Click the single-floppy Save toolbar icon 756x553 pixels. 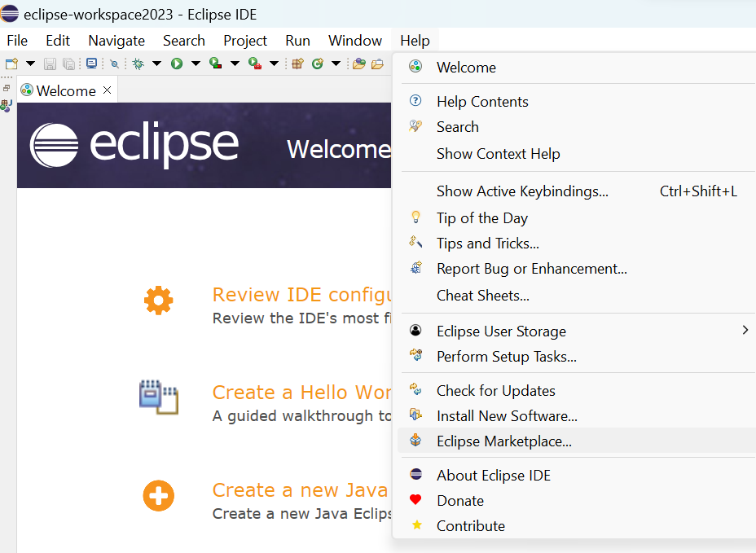click(50, 64)
